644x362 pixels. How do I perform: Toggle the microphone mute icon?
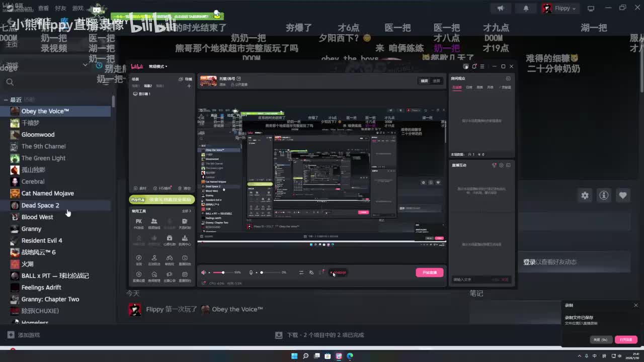[x=251, y=273]
